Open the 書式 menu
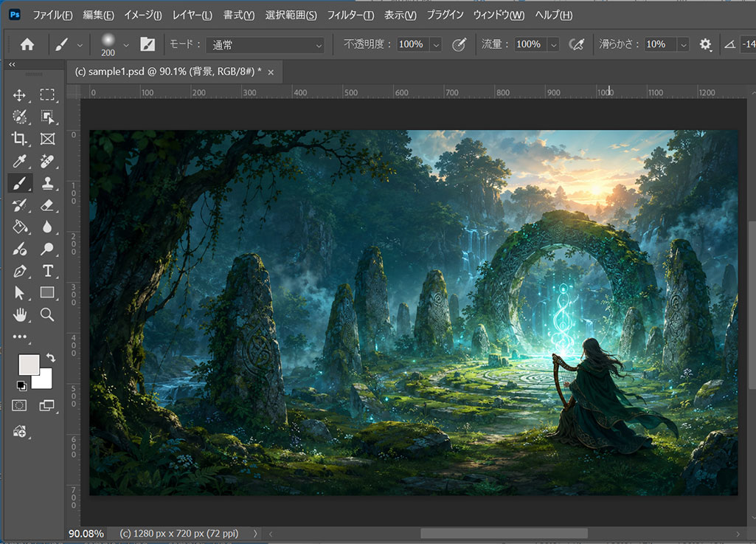 tap(239, 15)
